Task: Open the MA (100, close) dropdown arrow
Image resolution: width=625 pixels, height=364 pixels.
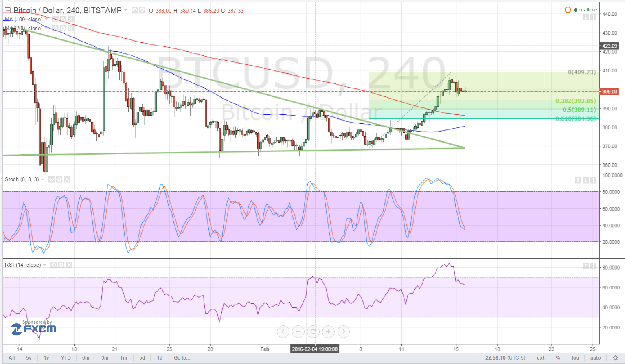Action: click(x=46, y=19)
